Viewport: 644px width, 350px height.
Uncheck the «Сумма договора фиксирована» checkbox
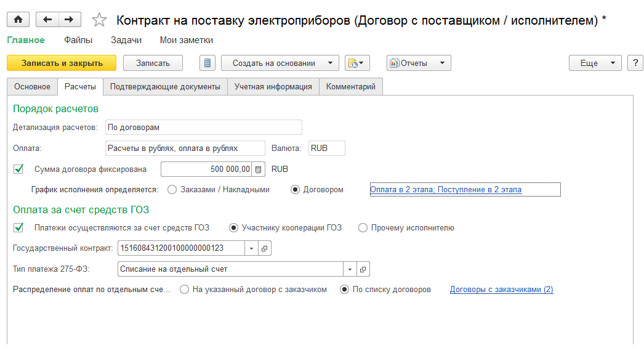[18, 169]
